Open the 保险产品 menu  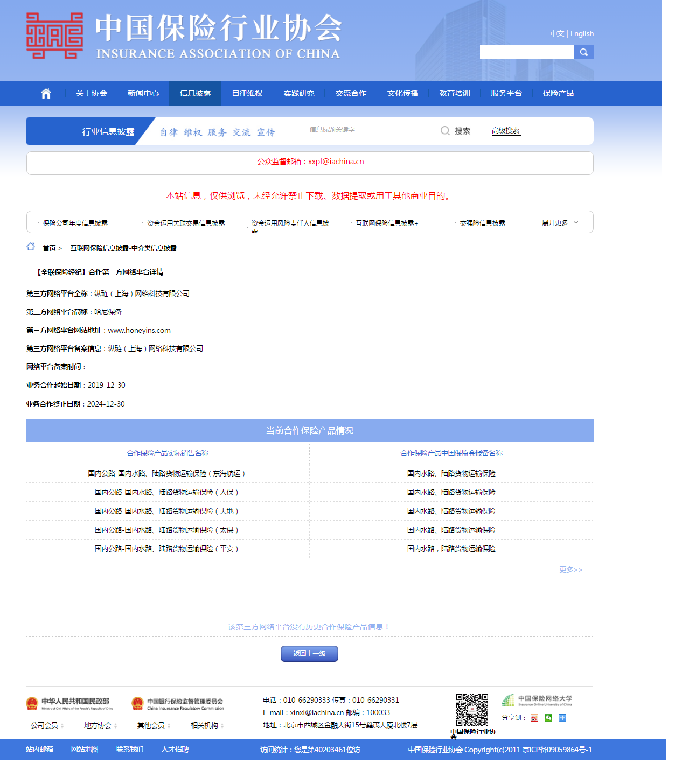[558, 93]
